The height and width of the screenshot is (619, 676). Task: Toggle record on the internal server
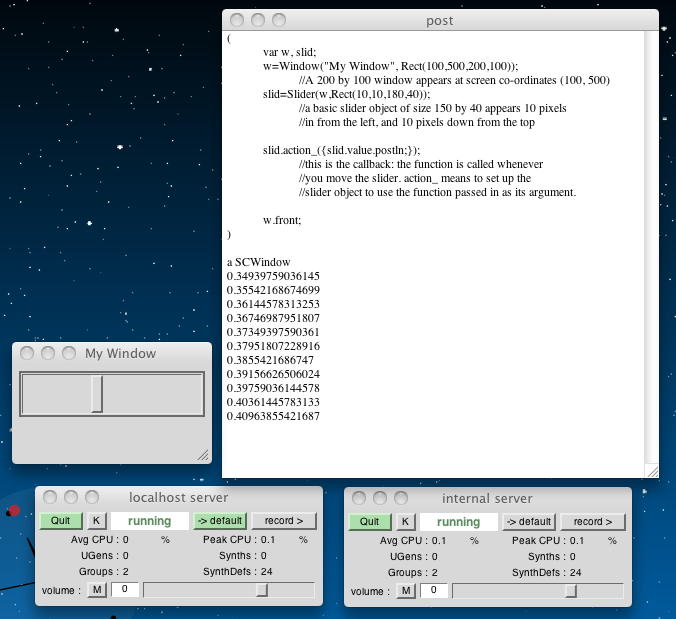tap(592, 521)
